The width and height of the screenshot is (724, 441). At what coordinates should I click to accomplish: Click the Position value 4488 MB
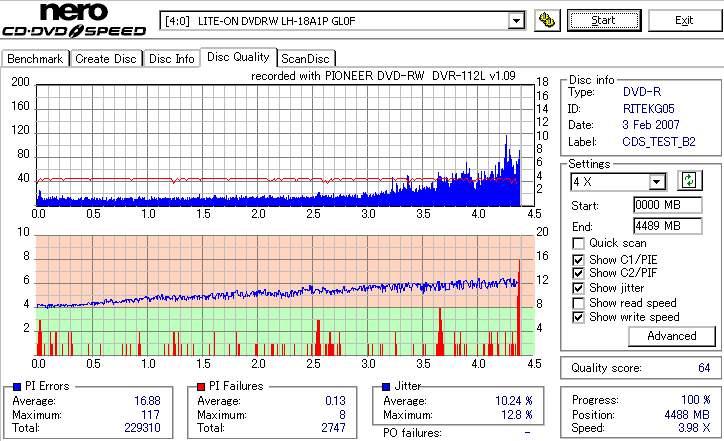click(x=687, y=415)
